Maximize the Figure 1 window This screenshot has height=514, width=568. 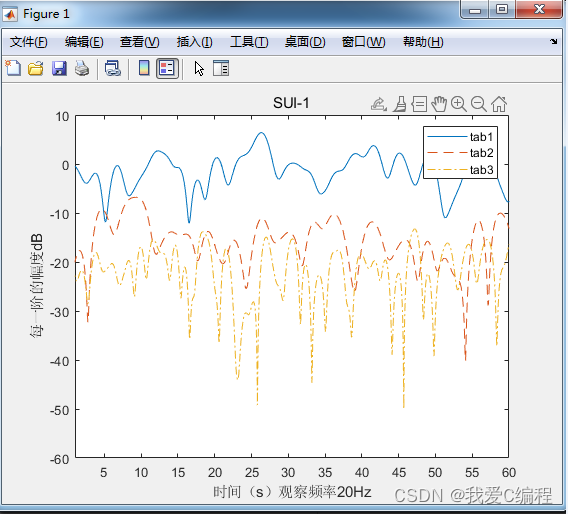[x=502, y=10]
